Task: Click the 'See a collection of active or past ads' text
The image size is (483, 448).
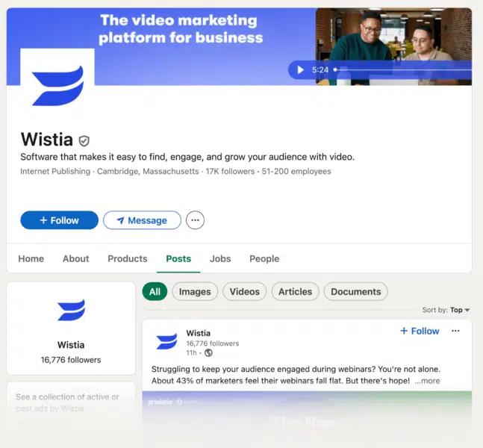Action: (67, 402)
